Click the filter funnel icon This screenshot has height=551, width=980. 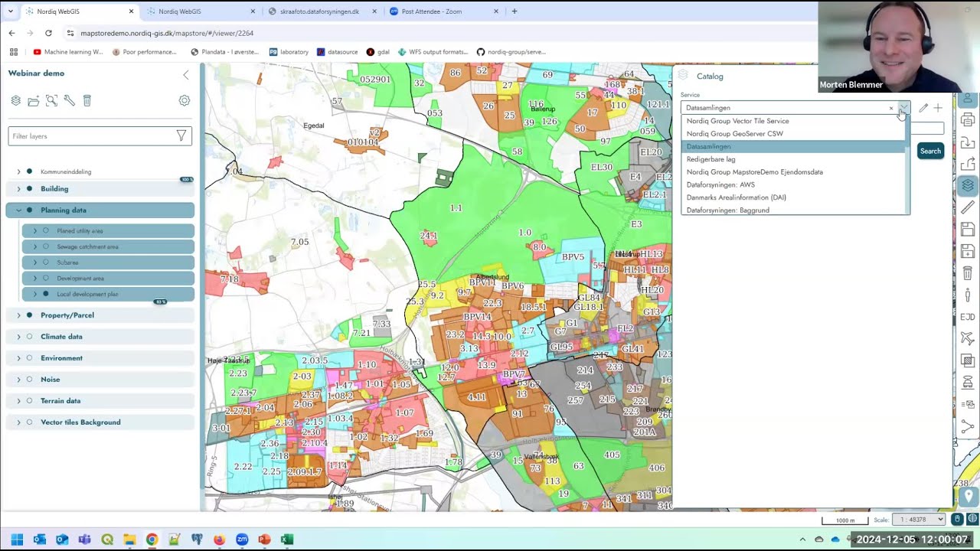(181, 135)
